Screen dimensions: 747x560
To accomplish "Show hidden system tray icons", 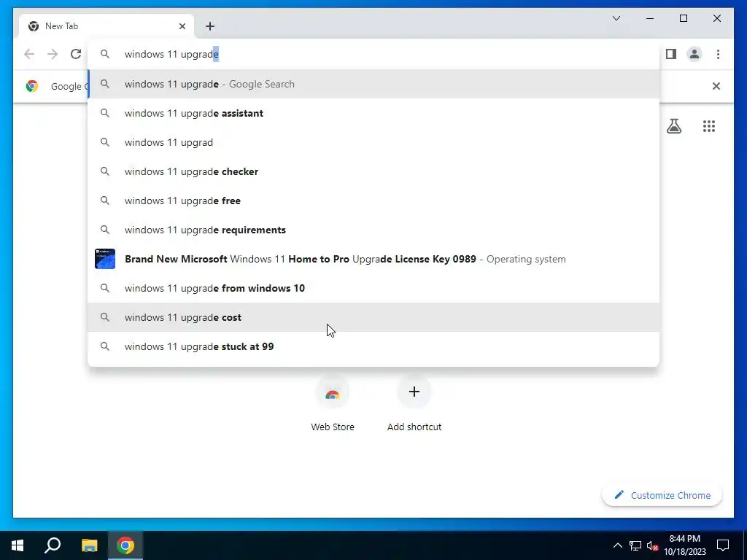I will (x=617, y=545).
